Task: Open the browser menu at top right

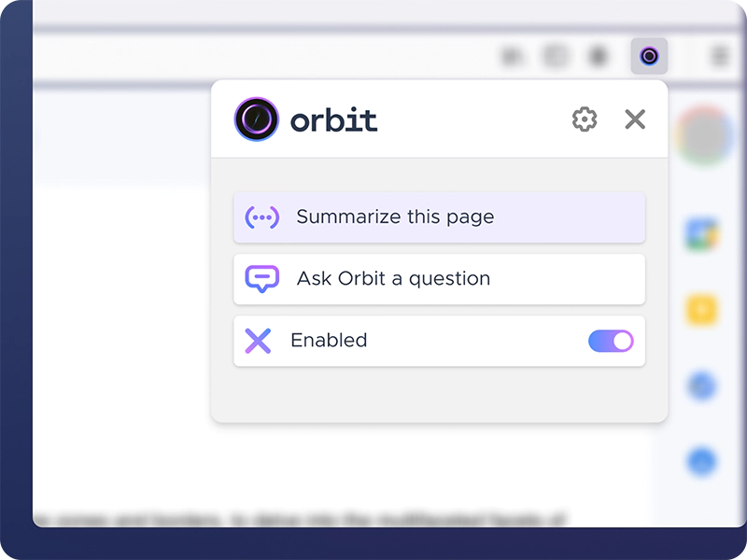Action: click(x=718, y=55)
